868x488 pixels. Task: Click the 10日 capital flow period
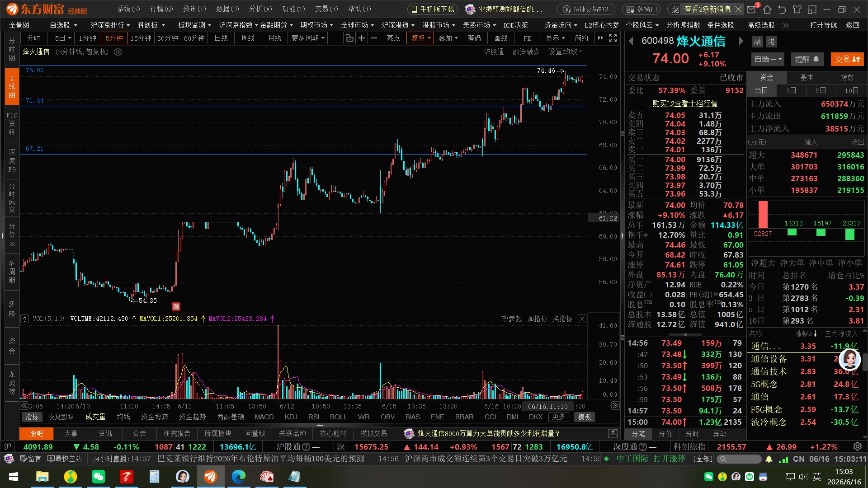coord(851,91)
